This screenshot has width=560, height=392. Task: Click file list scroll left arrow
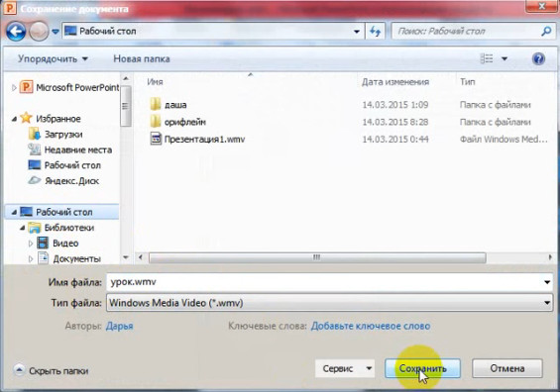point(141,257)
